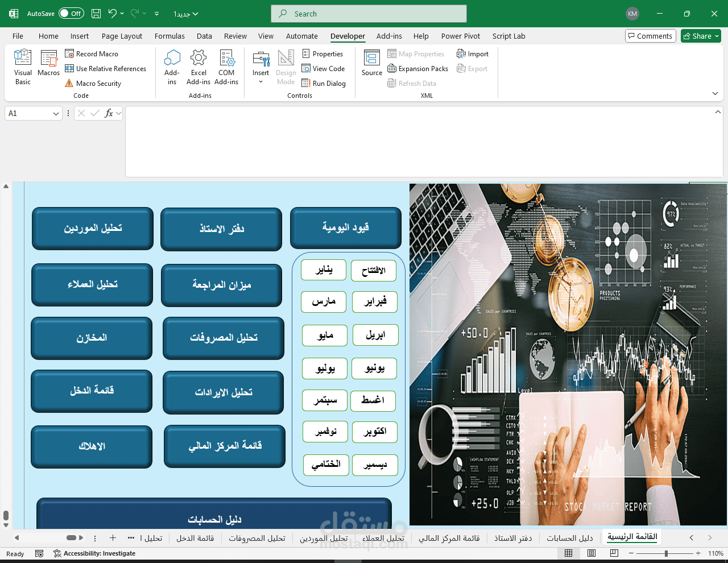The width and height of the screenshot is (728, 563).
Task: Click XML Import
Action: (473, 53)
